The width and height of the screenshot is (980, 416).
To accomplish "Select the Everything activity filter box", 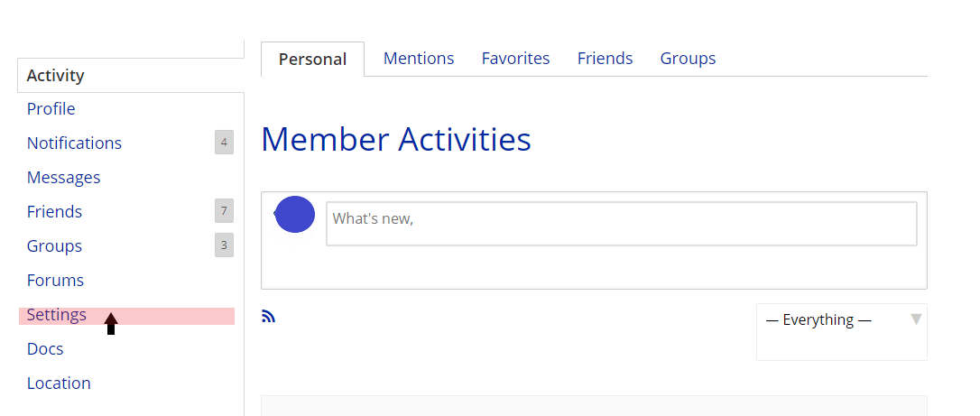I will [x=841, y=332].
